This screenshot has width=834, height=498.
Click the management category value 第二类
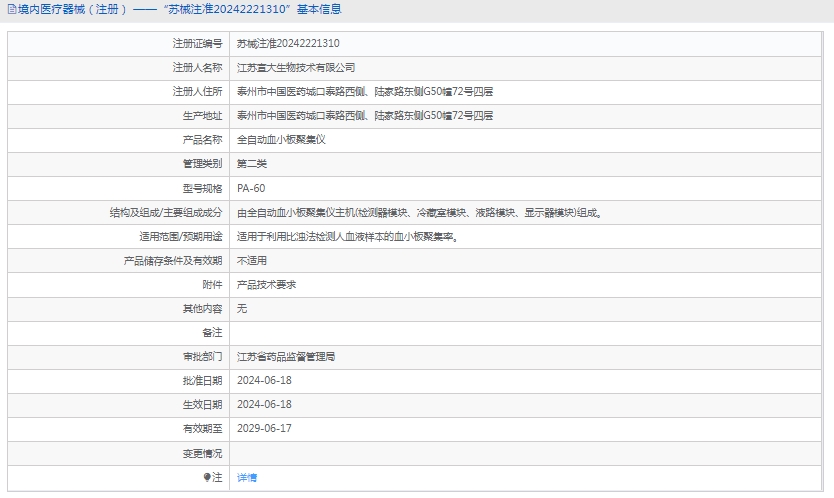(252, 164)
